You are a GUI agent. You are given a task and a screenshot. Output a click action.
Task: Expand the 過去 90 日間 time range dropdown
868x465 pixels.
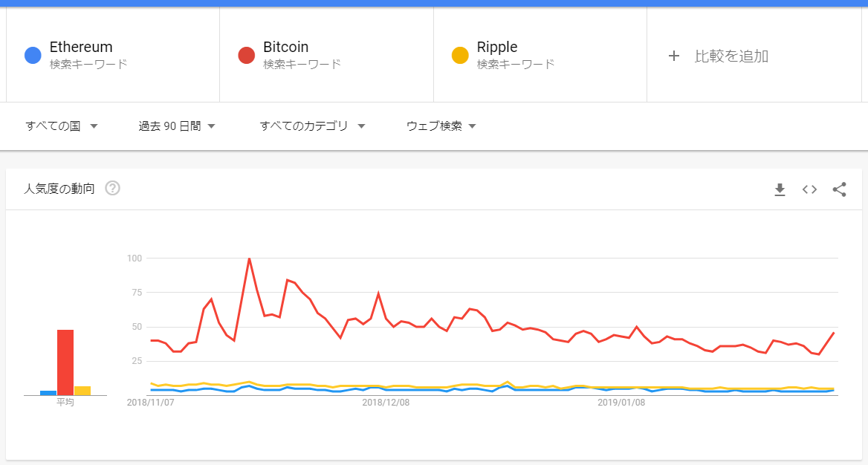[177, 126]
